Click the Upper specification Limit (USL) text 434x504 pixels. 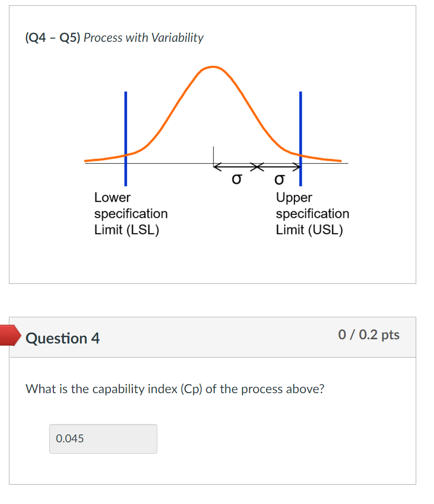pos(312,213)
